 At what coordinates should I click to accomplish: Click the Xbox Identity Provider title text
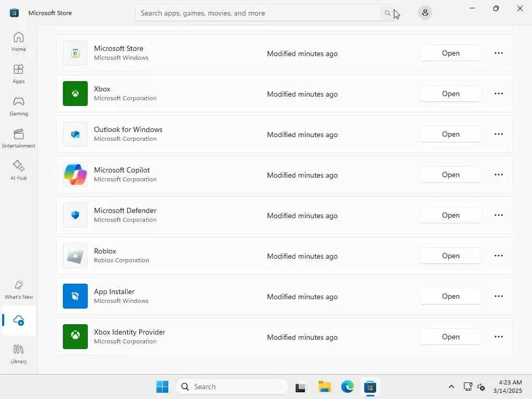[x=129, y=332]
